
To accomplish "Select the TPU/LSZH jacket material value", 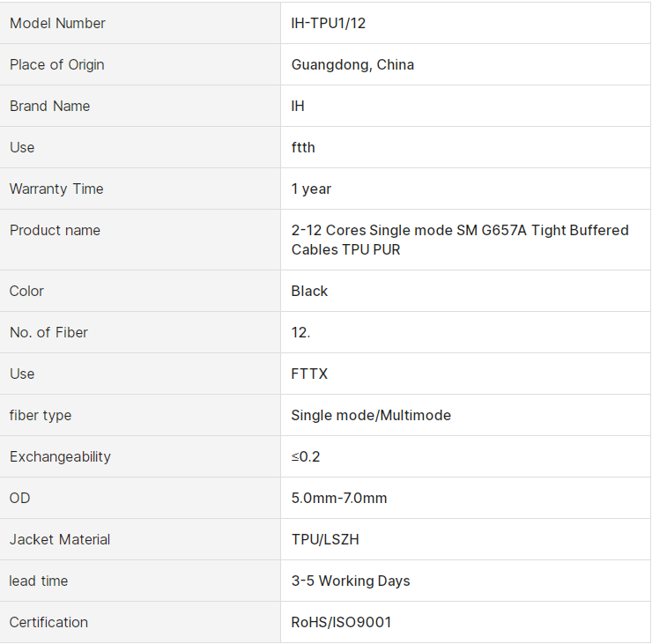I will point(325,540).
